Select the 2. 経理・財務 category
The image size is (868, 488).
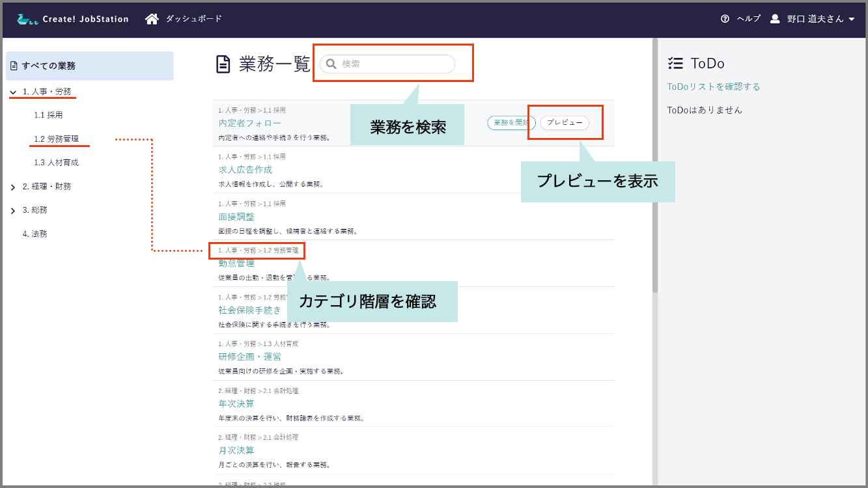coord(47,187)
